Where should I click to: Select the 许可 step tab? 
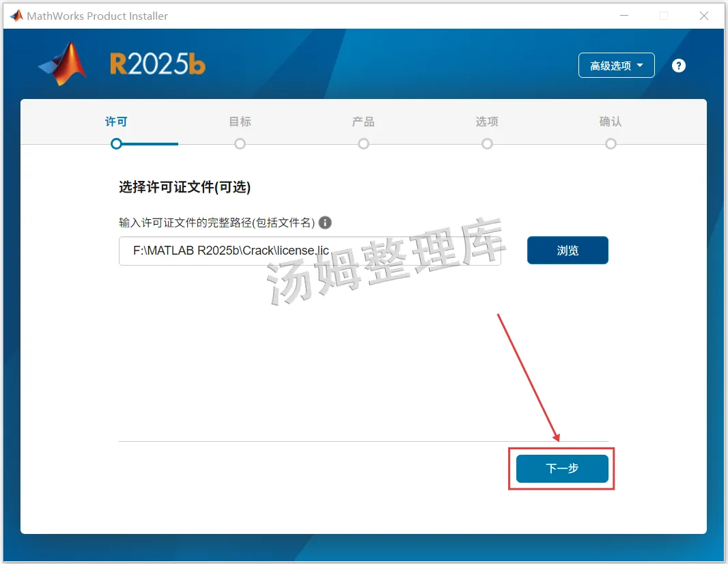click(x=116, y=122)
